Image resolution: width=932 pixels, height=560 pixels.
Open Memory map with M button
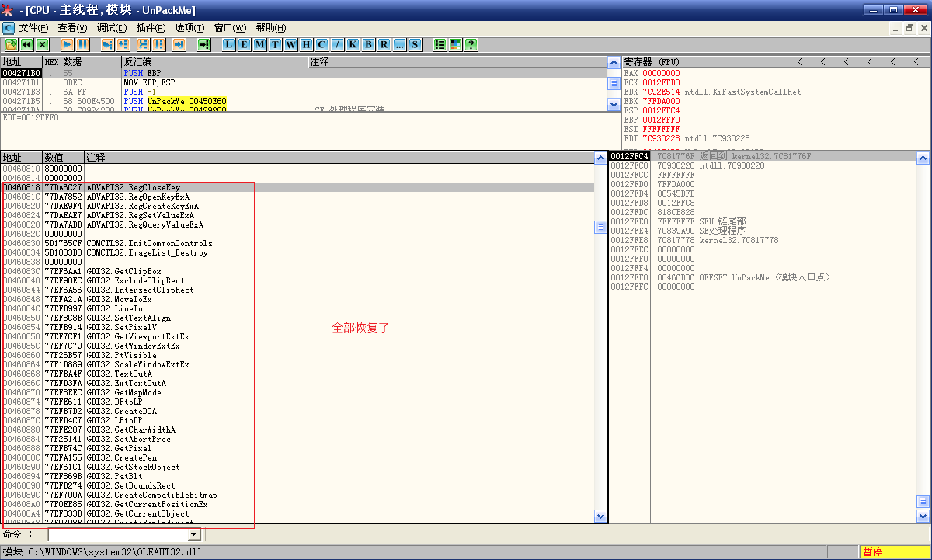tap(259, 45)
